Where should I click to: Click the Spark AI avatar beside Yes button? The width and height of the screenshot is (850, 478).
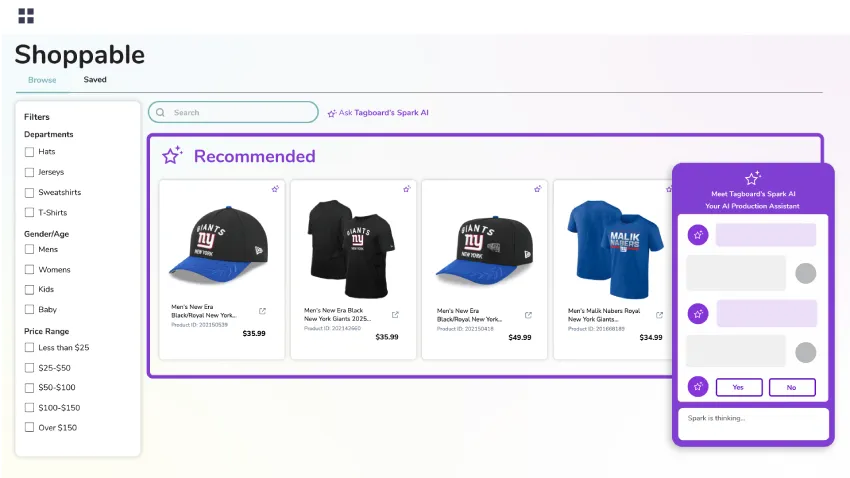tap(698, 387)
